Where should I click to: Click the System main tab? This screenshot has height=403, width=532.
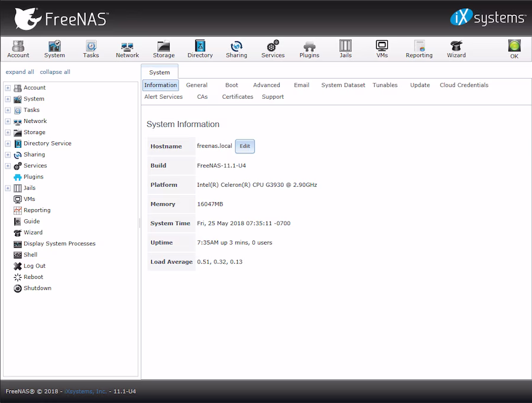[160, 72]
